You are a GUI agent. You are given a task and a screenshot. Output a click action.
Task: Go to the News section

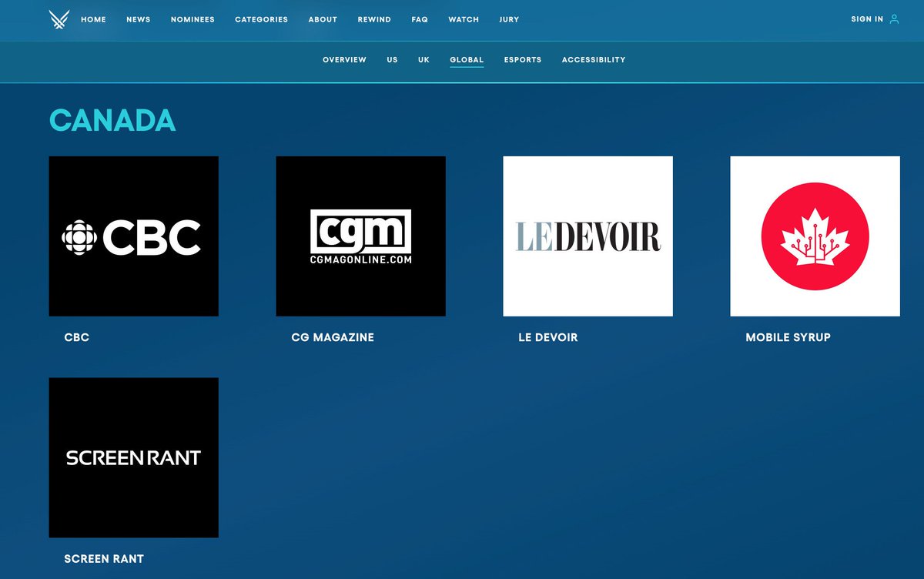[139, 19]
